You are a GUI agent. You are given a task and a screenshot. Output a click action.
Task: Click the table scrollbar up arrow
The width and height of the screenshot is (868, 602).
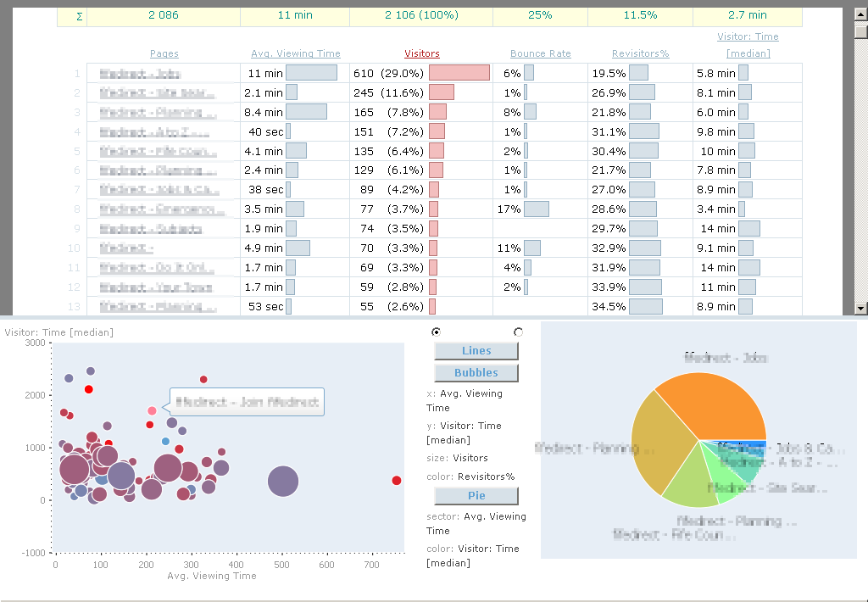[x=860, y=14]
